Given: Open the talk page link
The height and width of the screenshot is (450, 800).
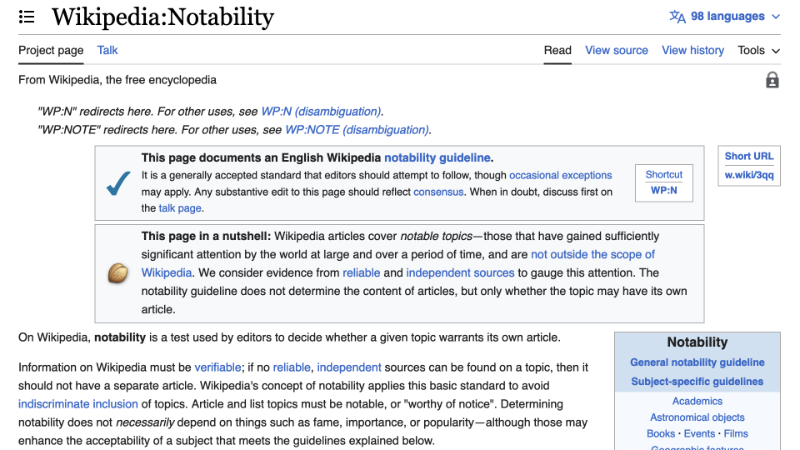Looking at the screenshot, I should (x=180, y=208).
